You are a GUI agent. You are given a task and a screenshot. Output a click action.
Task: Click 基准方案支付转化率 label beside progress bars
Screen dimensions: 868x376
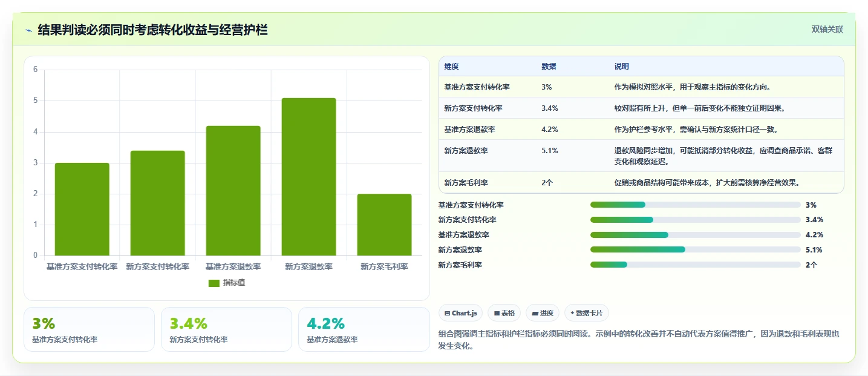(x=471, y=205)
